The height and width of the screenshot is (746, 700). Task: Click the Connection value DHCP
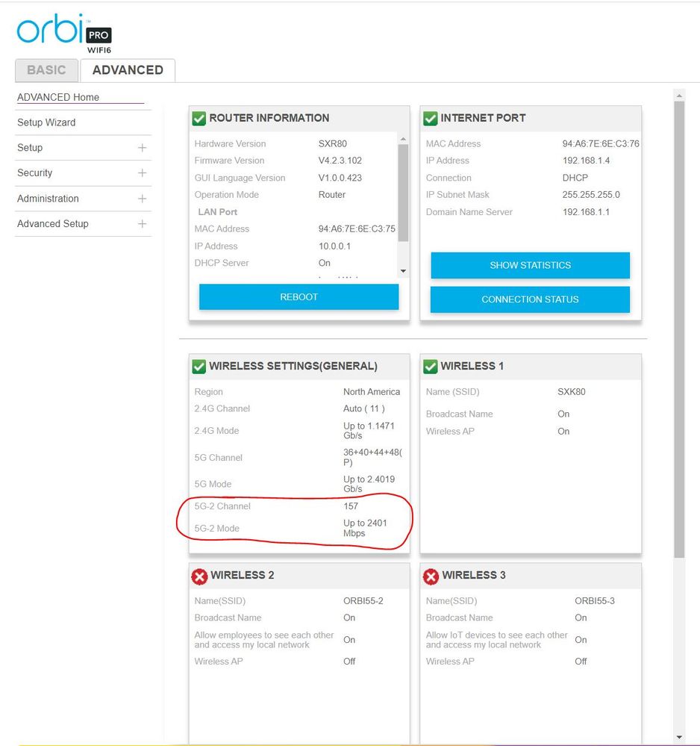(575, 178)
